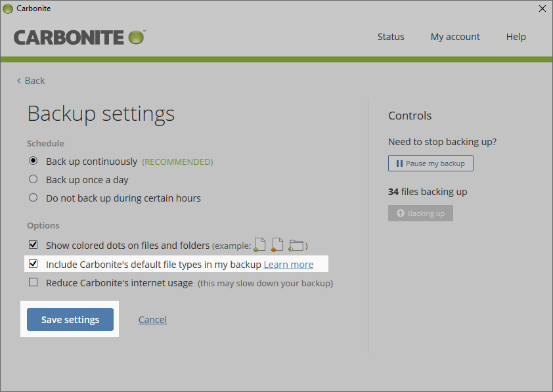Open the Learn more link
553x392 pixels.
pos(288,264)
